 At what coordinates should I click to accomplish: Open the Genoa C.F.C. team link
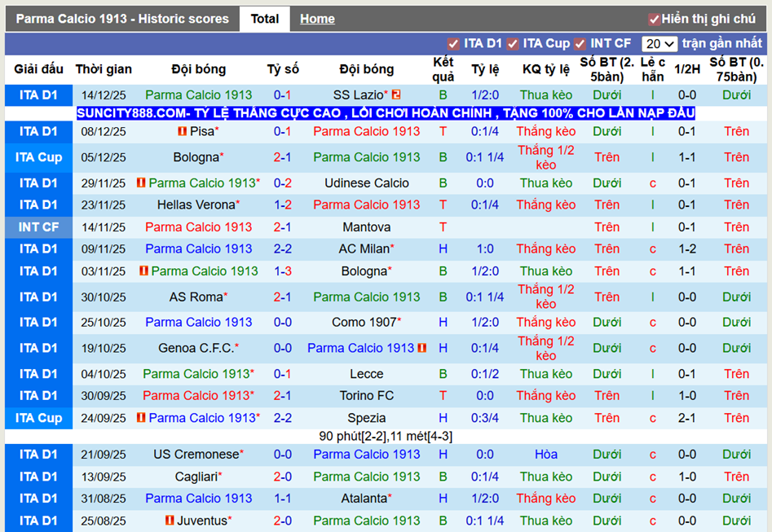pos(196,349)
